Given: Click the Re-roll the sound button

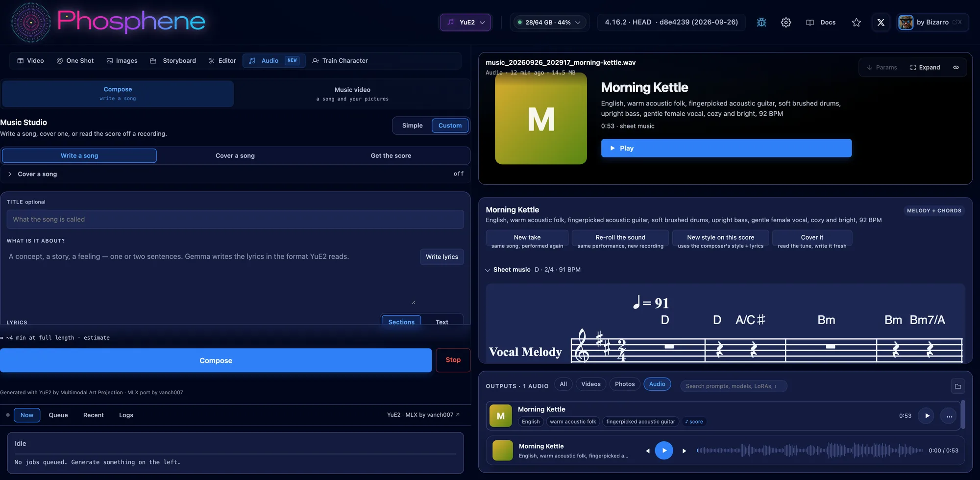Looking at the screenshot, I should pyautogui.click(x=620, y=241).
